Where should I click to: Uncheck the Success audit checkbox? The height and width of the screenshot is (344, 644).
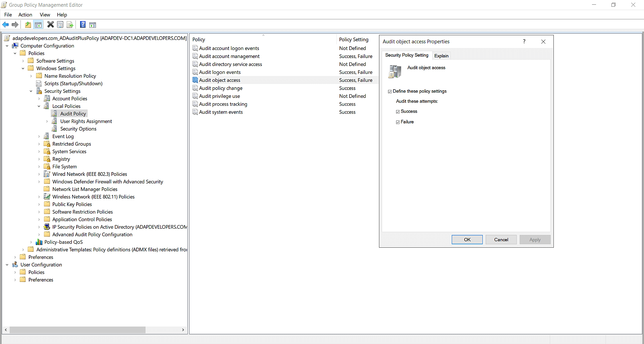[x=398, y=111]
